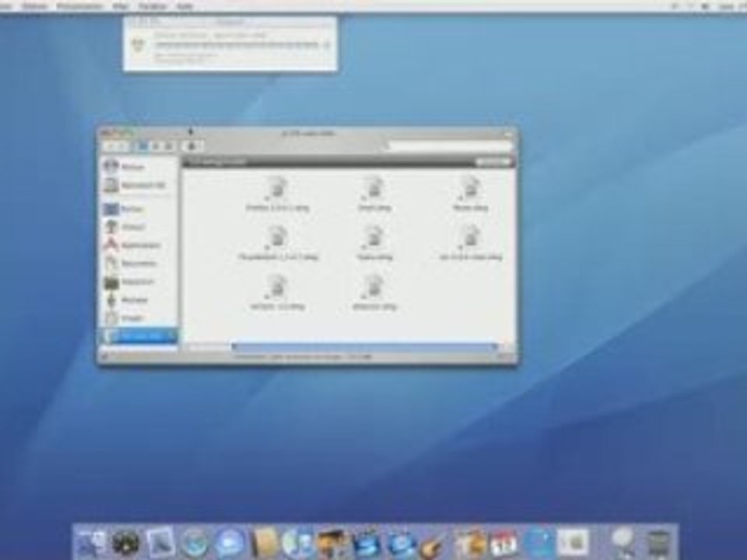Eject the highlighted disk in the sidebar

[173, 336]
